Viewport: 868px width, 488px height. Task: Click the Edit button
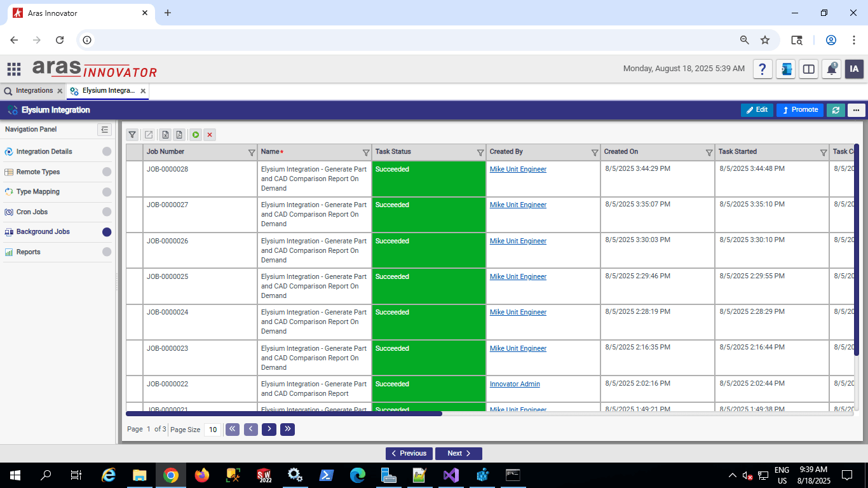coord(757,110)
